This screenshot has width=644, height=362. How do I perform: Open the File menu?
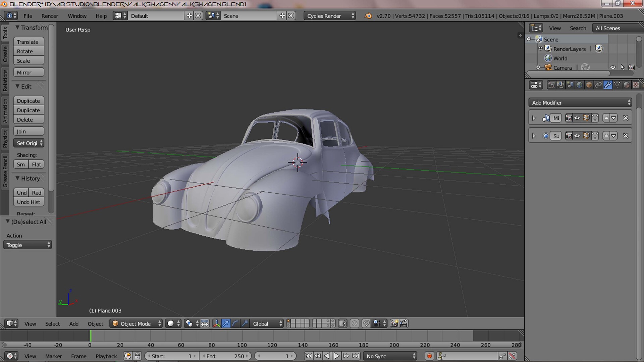click(28, 16)
